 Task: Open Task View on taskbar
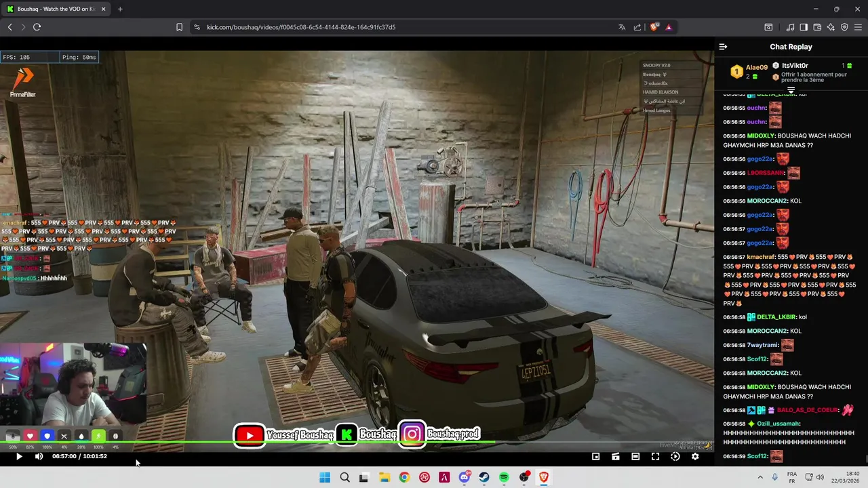point(363,477)
